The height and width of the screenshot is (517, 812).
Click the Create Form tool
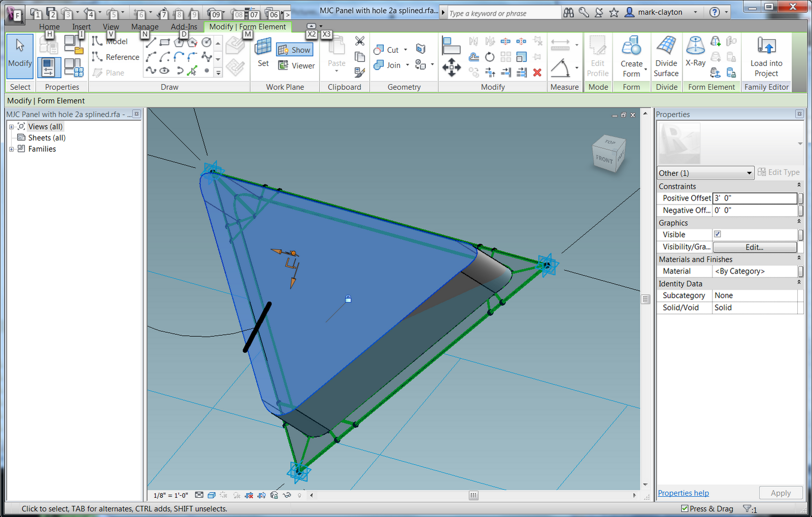click(631, 56)
